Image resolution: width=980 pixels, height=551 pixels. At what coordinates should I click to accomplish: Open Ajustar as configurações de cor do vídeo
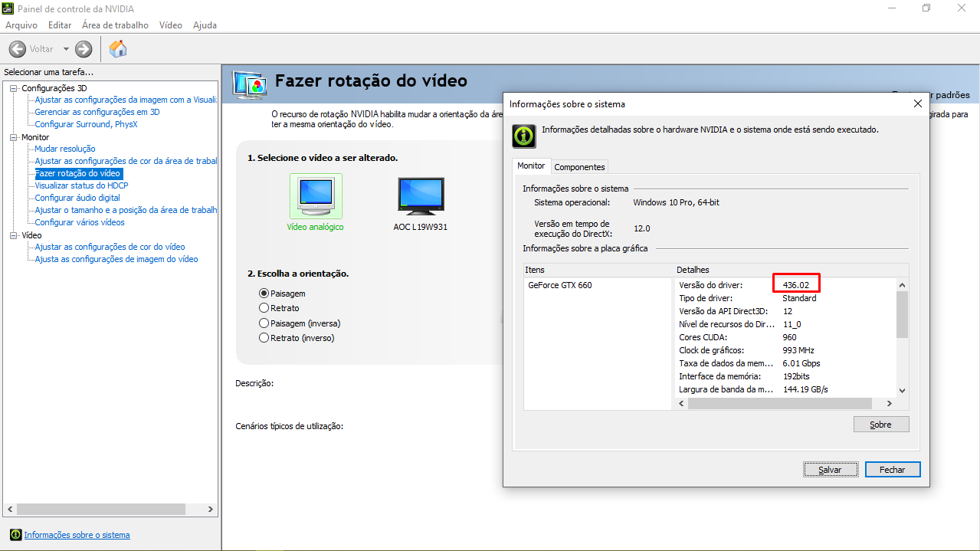click(110, 247)
